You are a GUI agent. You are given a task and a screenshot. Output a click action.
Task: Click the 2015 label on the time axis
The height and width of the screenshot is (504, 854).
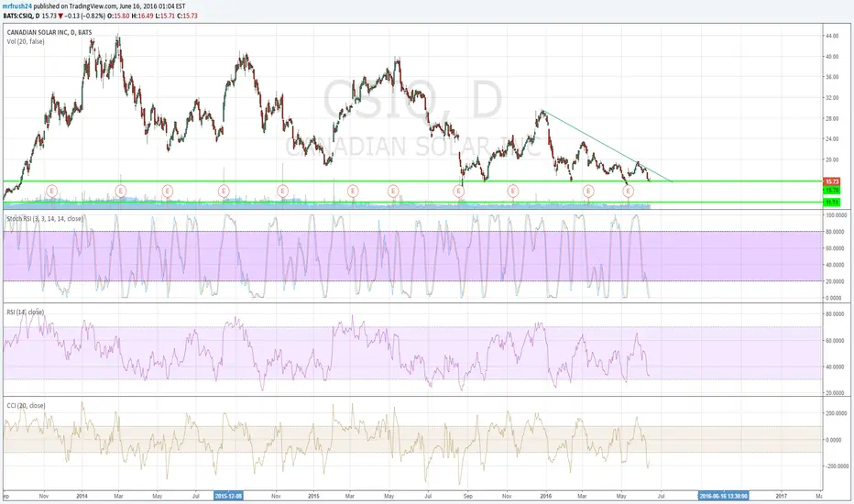313,496
